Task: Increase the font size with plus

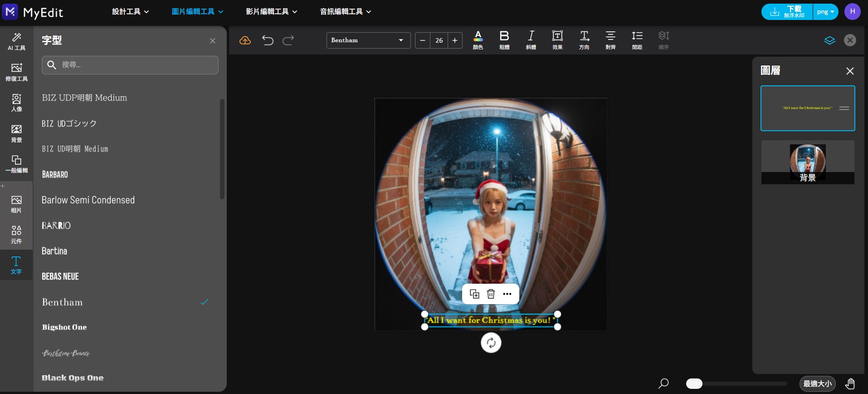Action: tap(455, 40)
